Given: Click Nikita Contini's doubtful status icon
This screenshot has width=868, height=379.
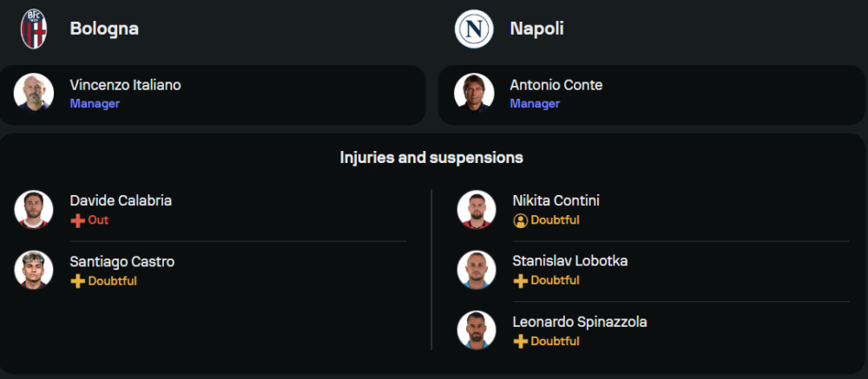Looking at the screenshot, I should 521,220.
